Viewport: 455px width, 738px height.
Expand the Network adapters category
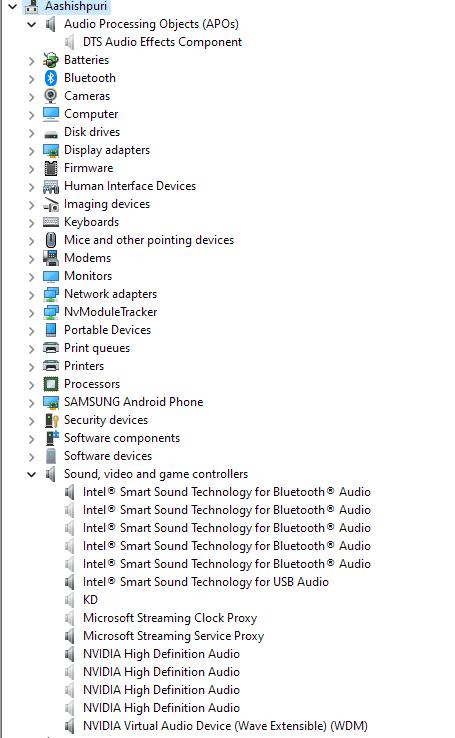pyautogui.click(x=32, y=295)
